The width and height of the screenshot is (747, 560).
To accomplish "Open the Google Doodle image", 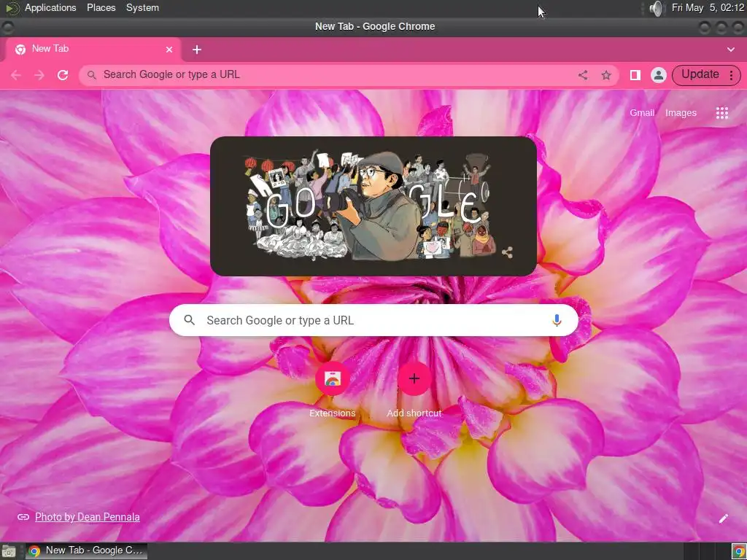I will [x=373, y=206].
